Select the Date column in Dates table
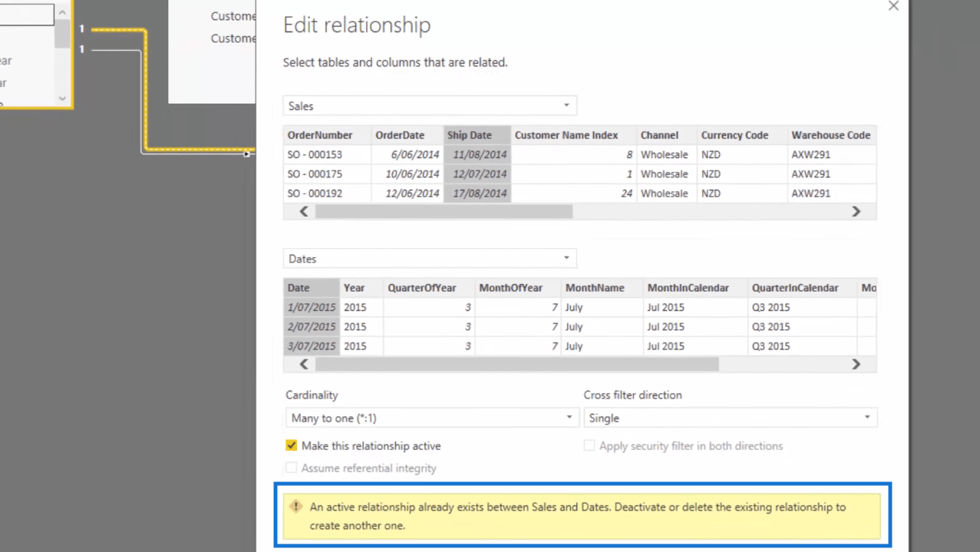Viewport: 980px width, 552px height. pos(312,288)
